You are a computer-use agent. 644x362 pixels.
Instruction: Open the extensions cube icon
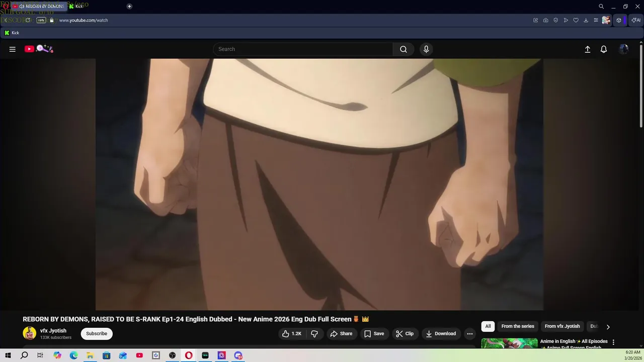click(x=619, y=20)
